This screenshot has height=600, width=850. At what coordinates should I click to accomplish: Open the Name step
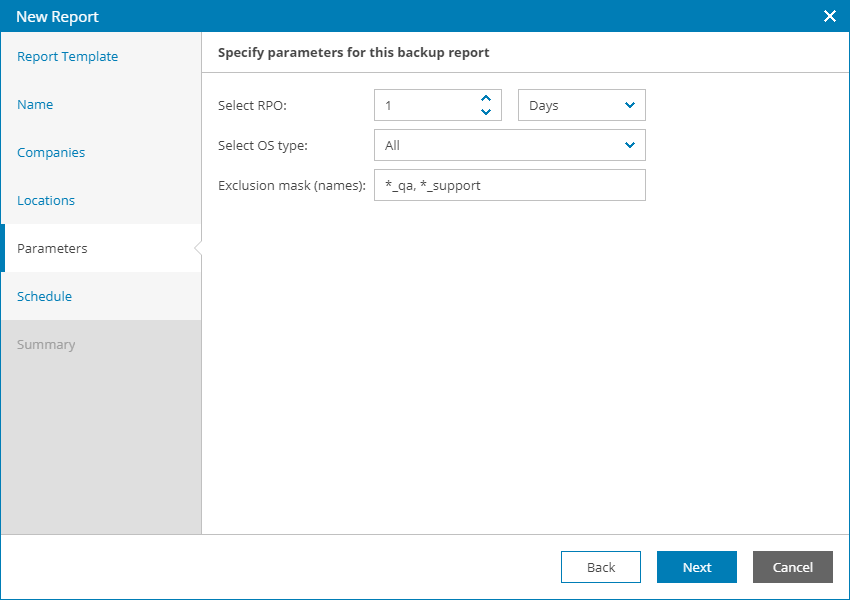(x=35, y=105)
